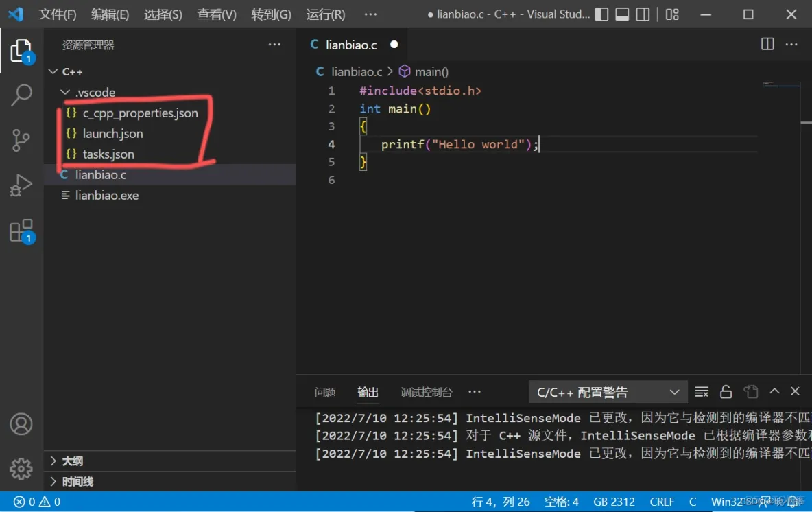Switch to the 问题 problems tab
Image resolution: width=812 pixels, height=512 pixels.
325,393
